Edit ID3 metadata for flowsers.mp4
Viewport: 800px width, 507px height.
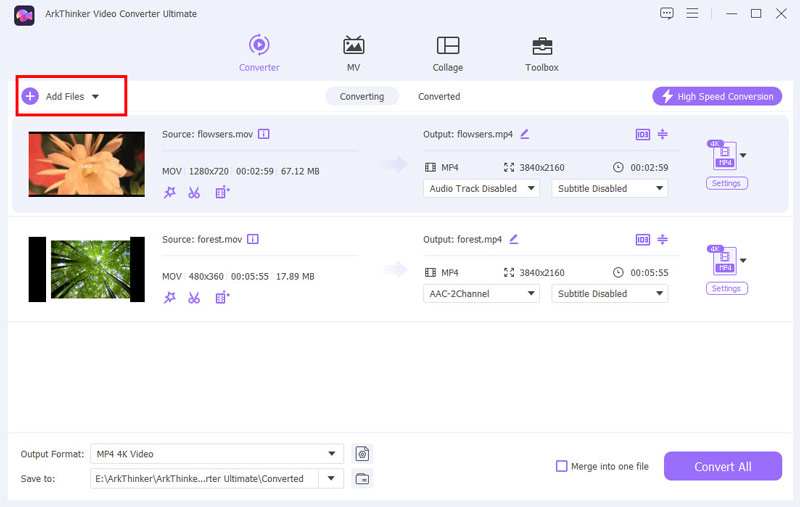[x=642, y=135]
